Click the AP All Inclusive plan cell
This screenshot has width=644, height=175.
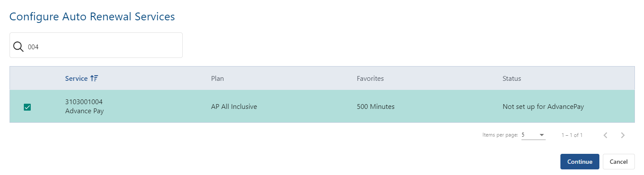(234, 106)
